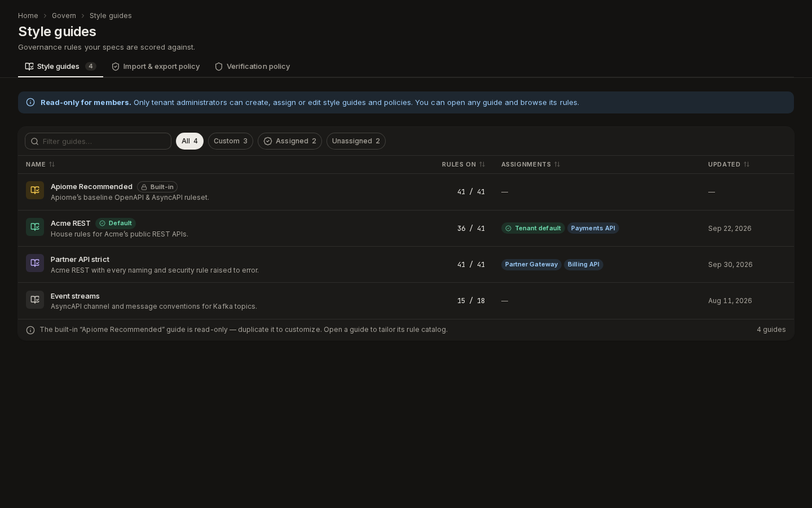Filter guides by Assigned
This screenshot has height=508, width=812.
290,141
